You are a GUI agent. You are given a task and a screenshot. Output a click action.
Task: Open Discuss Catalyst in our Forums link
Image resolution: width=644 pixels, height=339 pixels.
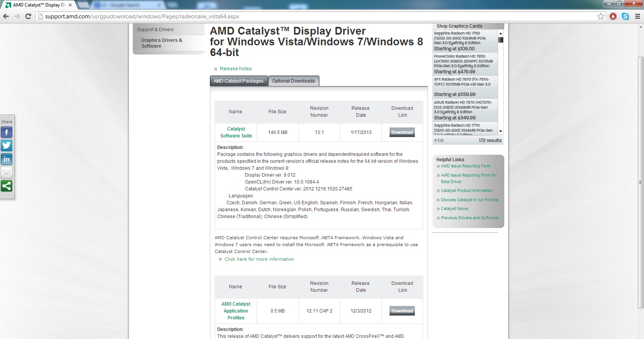tap(470, 200)
